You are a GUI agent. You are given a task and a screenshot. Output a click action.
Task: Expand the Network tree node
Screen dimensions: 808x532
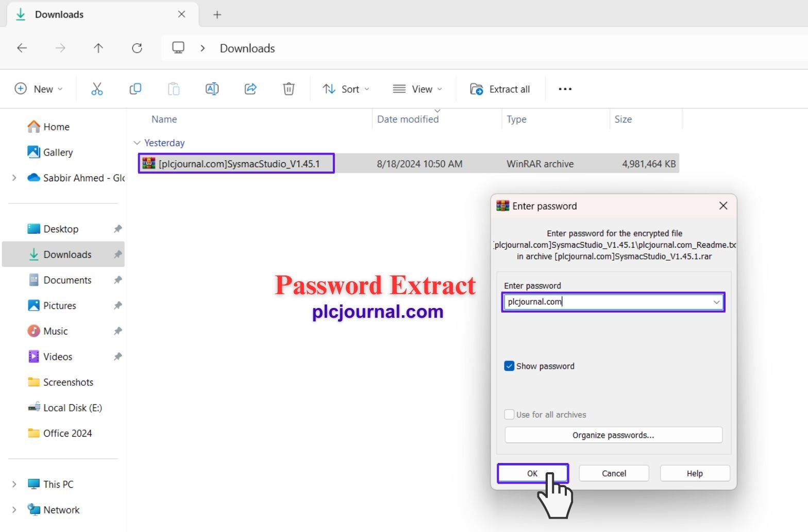(14, 510)
